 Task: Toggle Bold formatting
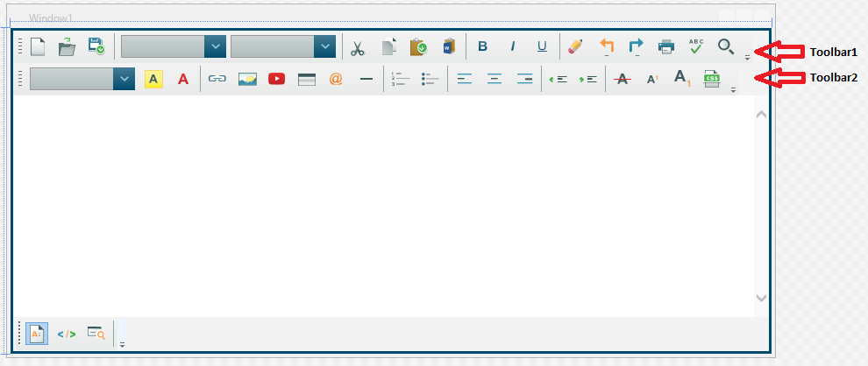482,46
